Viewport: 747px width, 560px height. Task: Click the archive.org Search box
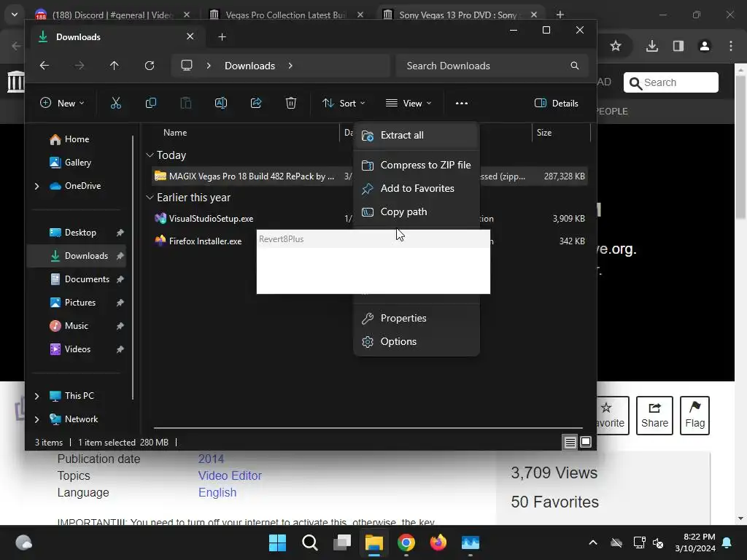[671, 82]
